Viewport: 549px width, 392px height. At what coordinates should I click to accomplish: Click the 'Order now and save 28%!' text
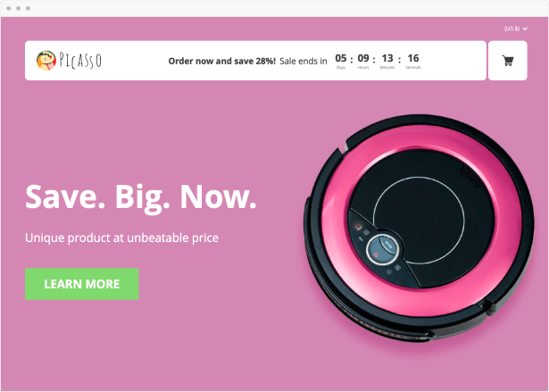tap(222, 61)
